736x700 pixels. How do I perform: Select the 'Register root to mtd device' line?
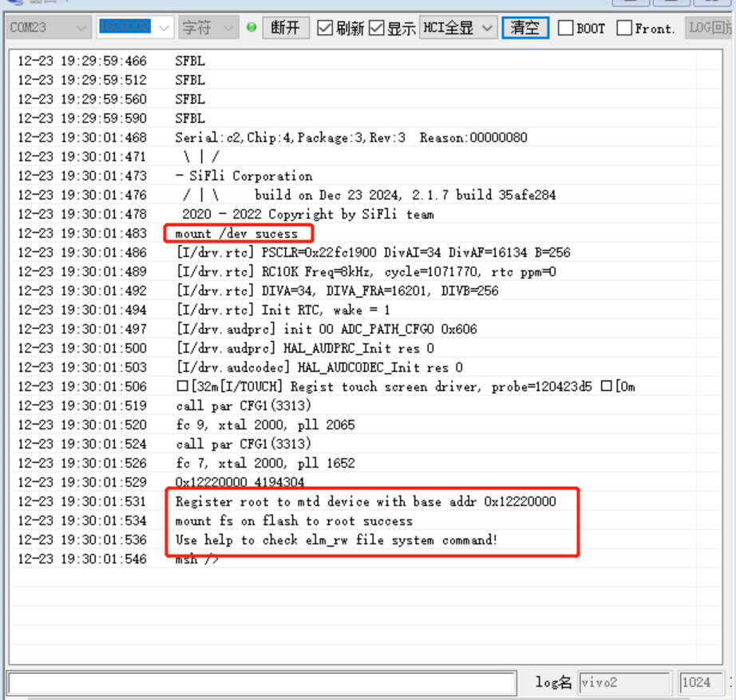click(365, 502)
